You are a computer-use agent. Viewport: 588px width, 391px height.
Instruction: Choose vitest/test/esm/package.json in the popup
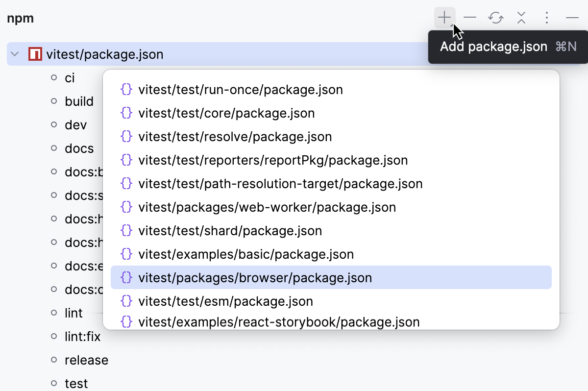click(226, 301)
